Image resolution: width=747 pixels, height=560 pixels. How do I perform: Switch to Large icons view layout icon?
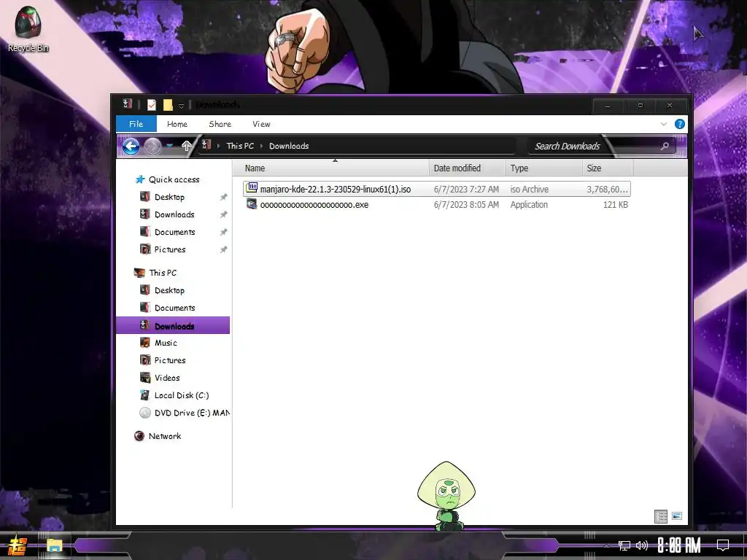(677, 516)
